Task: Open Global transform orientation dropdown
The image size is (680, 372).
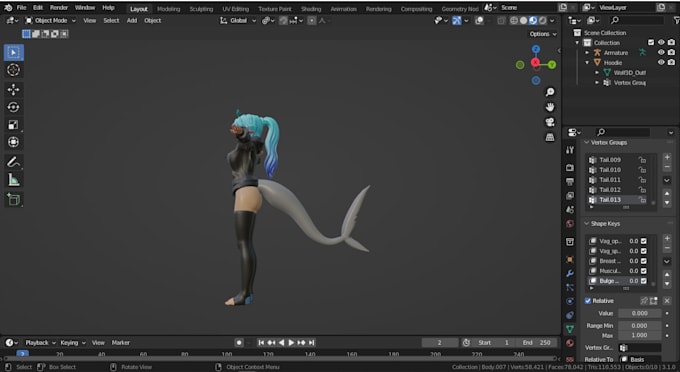Action: point(238,20)
